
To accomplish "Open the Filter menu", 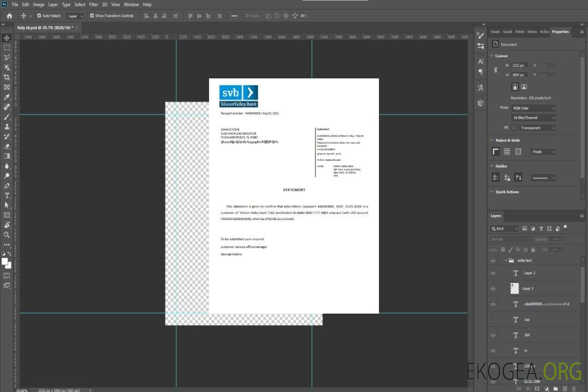I will 94,4.
